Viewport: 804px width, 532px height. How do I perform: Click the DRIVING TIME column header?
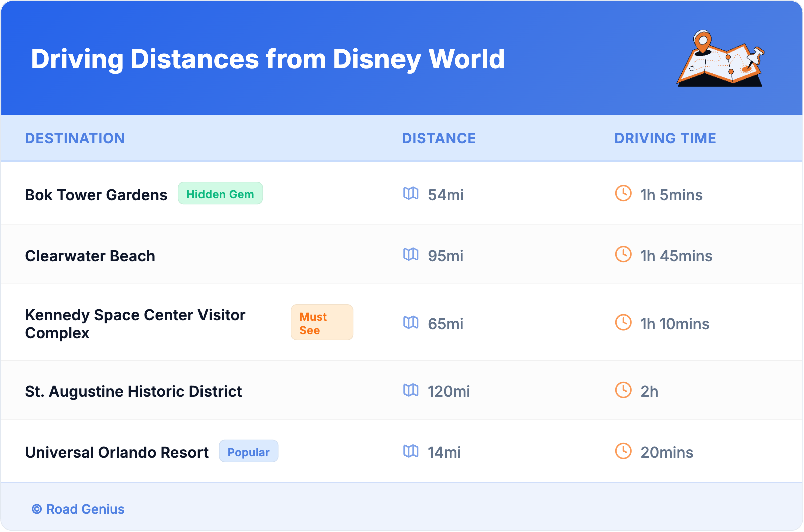[665, 138]
